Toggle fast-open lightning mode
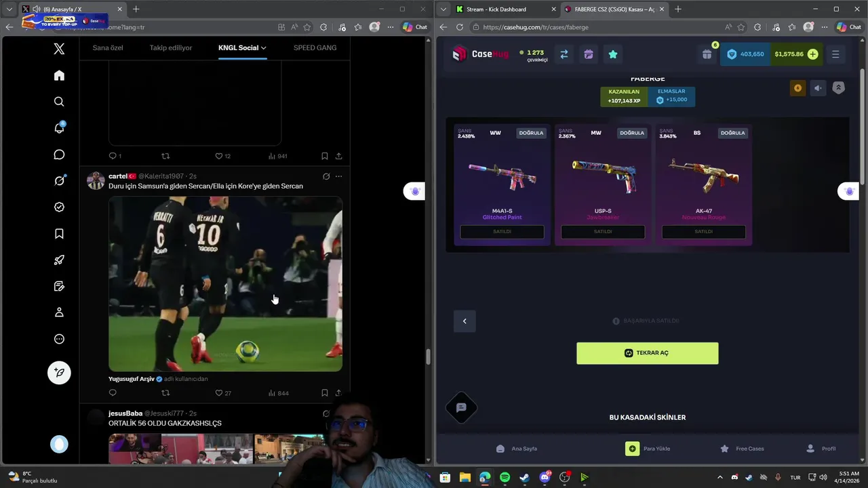Viewport: 868px width, 488px height. click(797, 88)
